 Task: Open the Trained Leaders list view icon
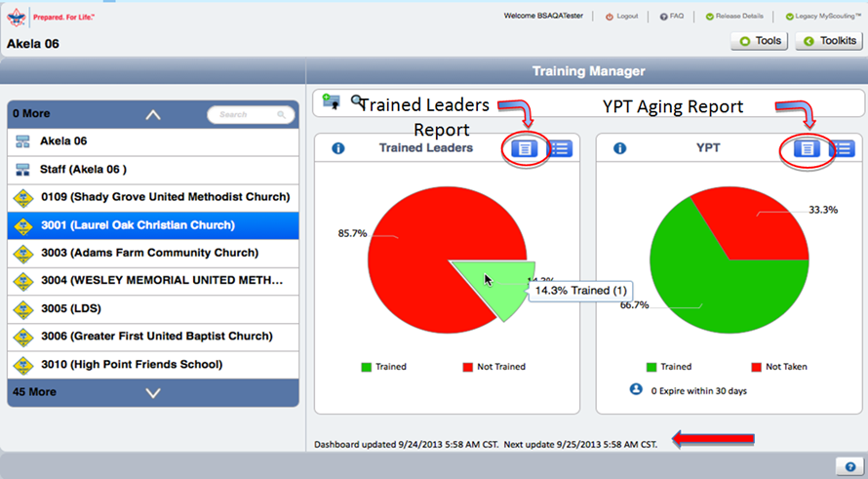(560, 148)
